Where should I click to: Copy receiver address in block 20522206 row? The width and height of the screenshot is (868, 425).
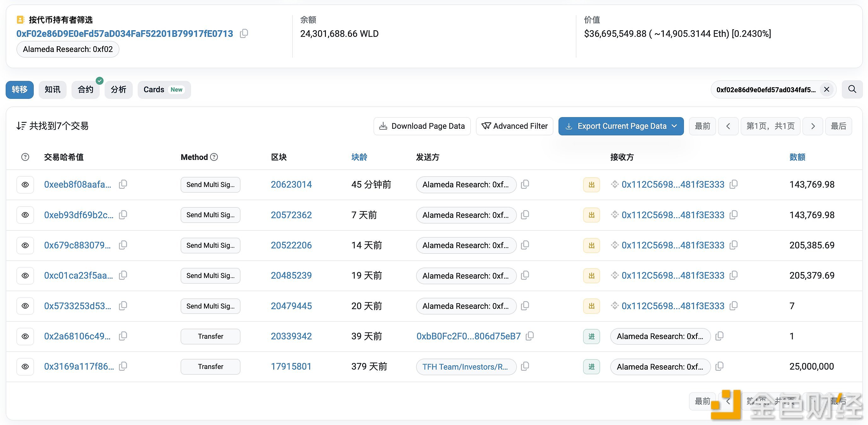tap(733, 245)
